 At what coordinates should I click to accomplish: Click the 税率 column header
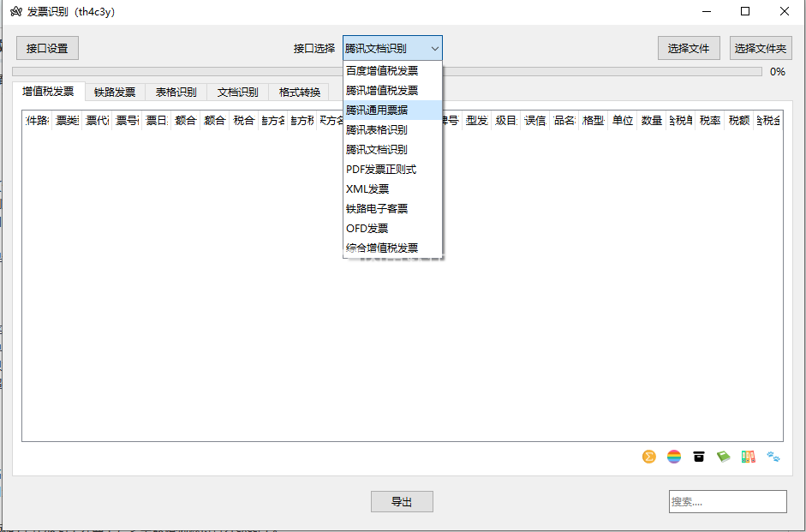pyautogui.click(x=710, y=120)
